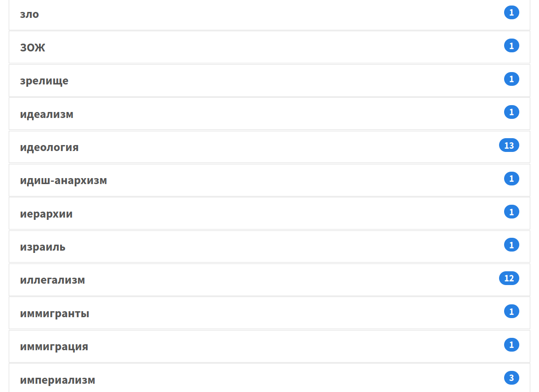Select the "иммигранты" topic
The image size is (539, 392).
[55, 314]
